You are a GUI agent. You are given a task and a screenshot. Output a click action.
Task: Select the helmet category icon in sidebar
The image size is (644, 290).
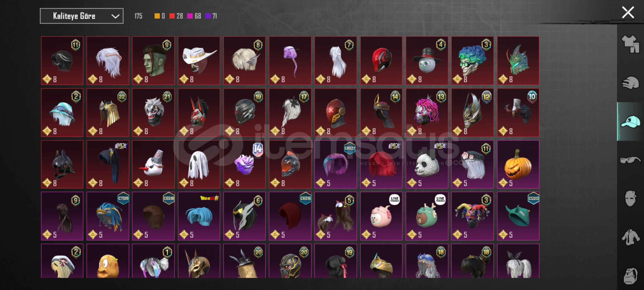[x=630, y=82]
